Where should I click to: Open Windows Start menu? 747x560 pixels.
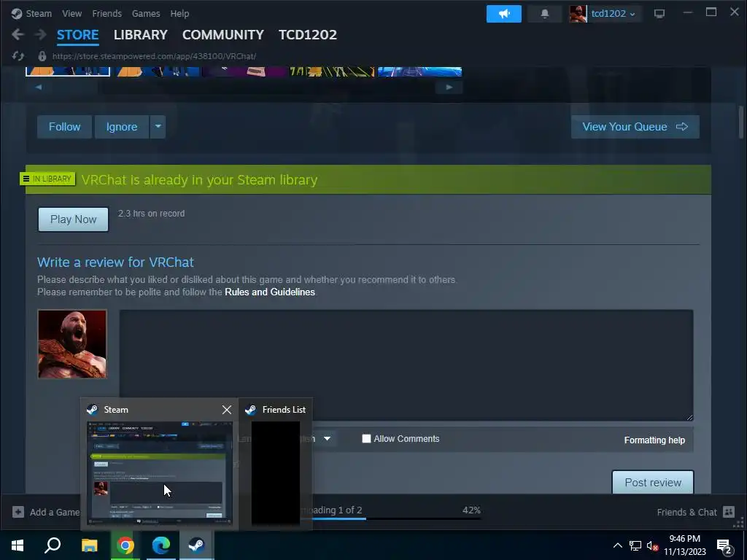tap(18, 545)
